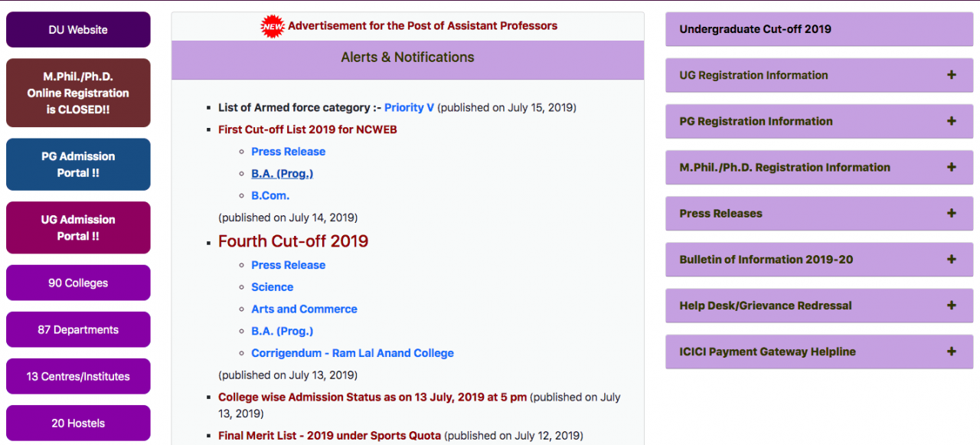Open Corrigendum - Ram Lal Anand College link
This screenshot has width=980, height=445.
tap(352, 353)
